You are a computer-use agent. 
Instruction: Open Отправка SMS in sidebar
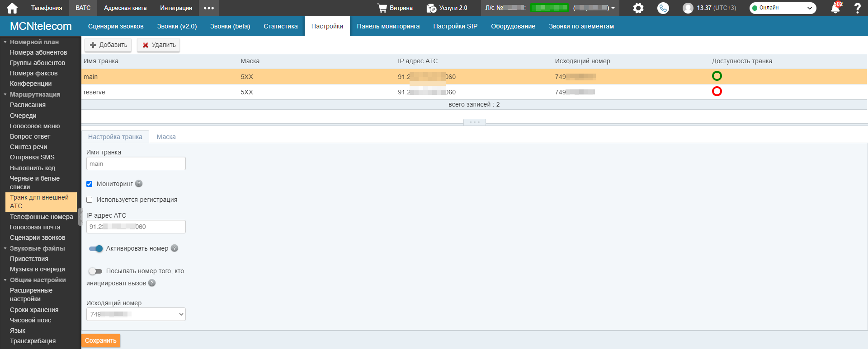[x=32, y=157]
